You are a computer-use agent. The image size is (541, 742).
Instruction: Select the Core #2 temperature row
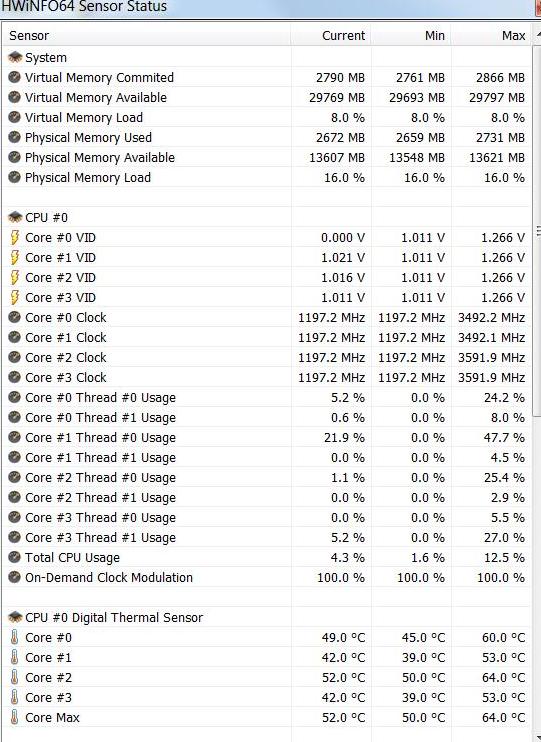(266, 677)
